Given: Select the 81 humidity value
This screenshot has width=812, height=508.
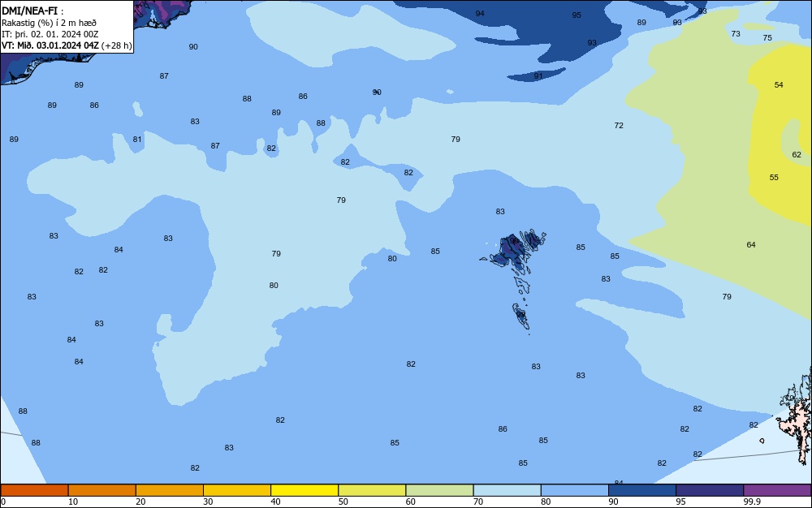Looking at the screenshot, I should (136, 139).
